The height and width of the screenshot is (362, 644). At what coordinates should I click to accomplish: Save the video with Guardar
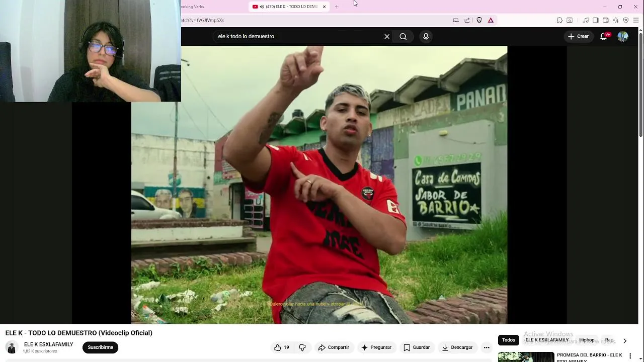pos(417,347)
